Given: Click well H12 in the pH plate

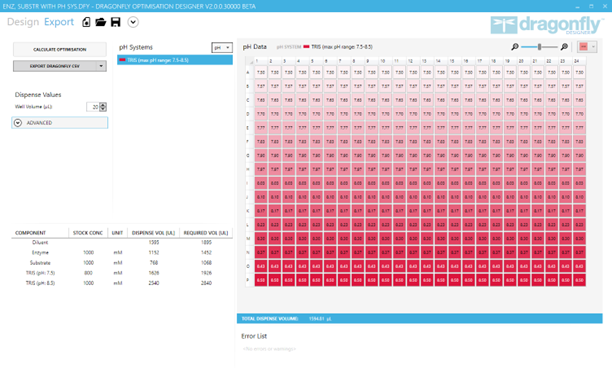Looking at the screenshot, I should tap(413, 169).
